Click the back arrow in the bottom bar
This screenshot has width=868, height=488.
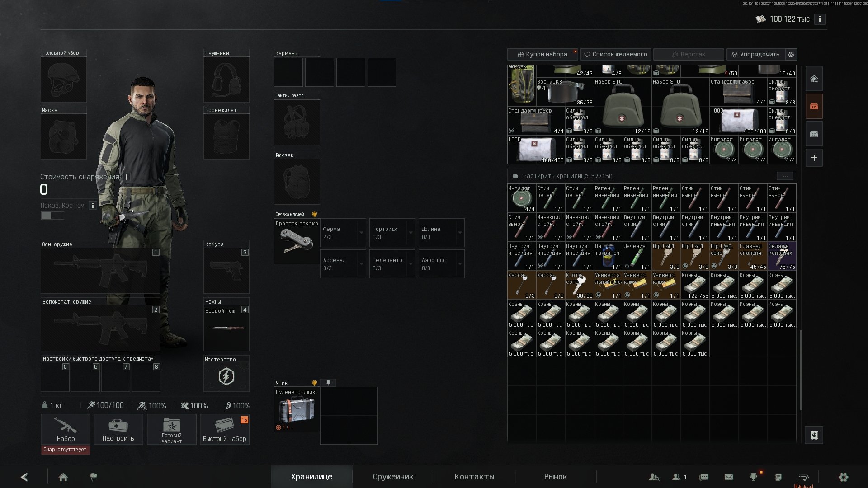tap(24, 477)
